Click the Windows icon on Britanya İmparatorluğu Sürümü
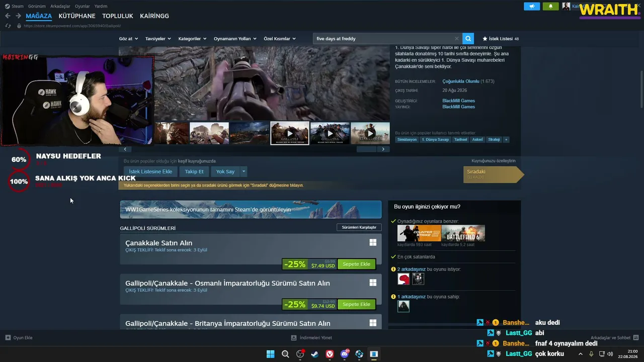Image resolution: width=644 pixels, height=362 pixels. pos(373,323)
